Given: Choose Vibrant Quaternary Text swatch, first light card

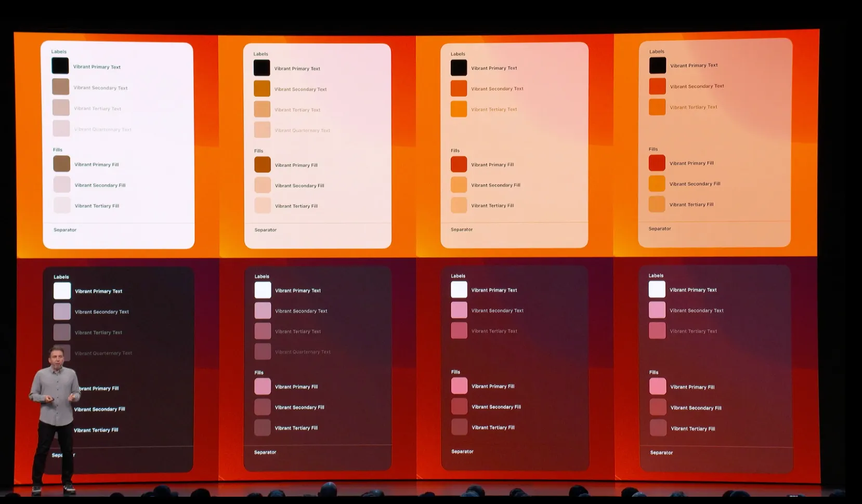Looking at the screenshot, I should click(61, 128).
